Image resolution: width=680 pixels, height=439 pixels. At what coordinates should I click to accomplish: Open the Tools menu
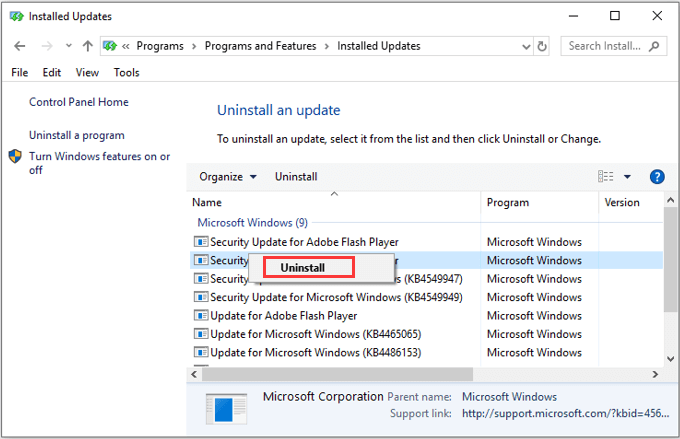pos(127,72)
